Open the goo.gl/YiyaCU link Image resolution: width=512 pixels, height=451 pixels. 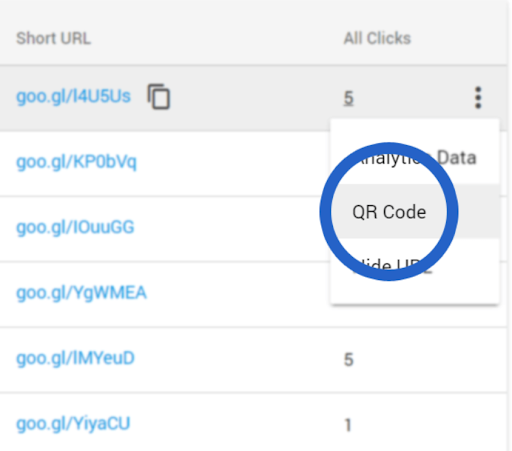[x=73, y=424]
